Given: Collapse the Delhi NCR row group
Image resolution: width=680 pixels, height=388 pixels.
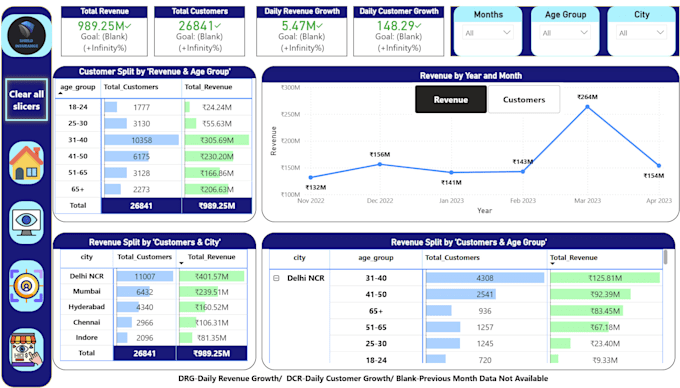Looking at the screenshot, I should [276, 278].
